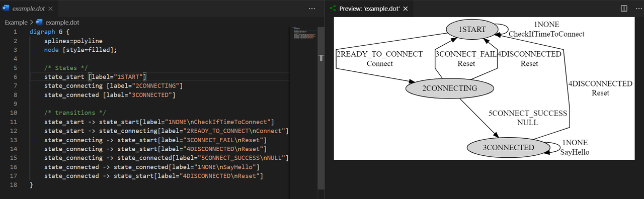Image resolution: width=644 pixels, height=199 pixels.
Task: Click the code line containing "5CONNECT_SUCCESS\nNULL"
Action: pyautogui.click(x=166, y=158)
